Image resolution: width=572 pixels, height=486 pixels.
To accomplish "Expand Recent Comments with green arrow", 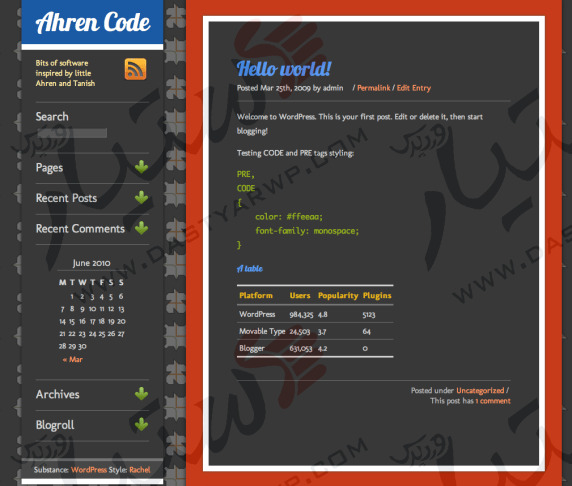I will [x=141, y=228].
